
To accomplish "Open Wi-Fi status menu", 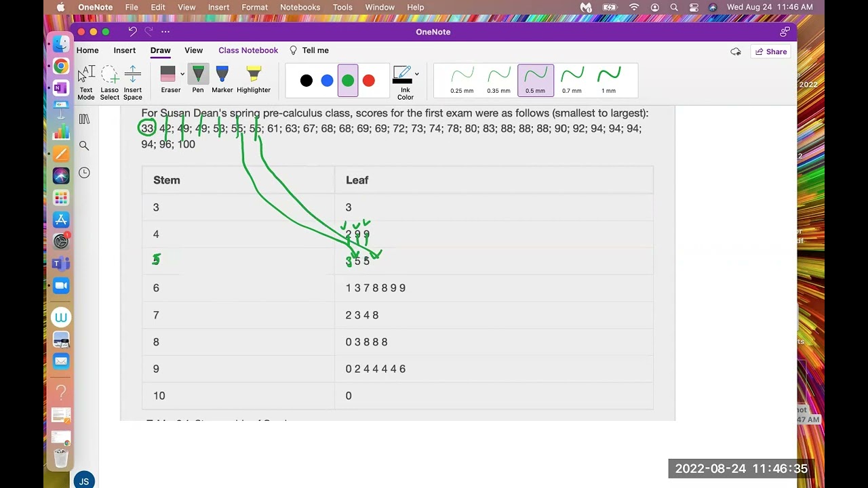I will point(634,7).
